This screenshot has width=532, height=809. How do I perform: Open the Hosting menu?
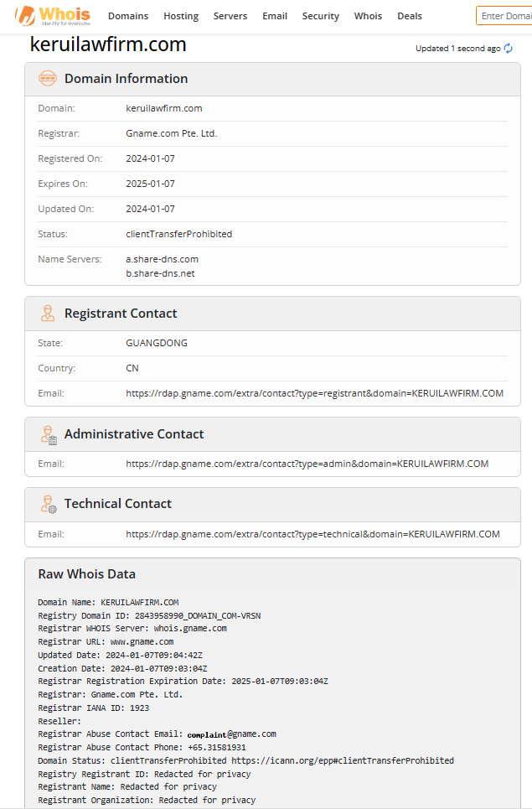click(181, 16)
